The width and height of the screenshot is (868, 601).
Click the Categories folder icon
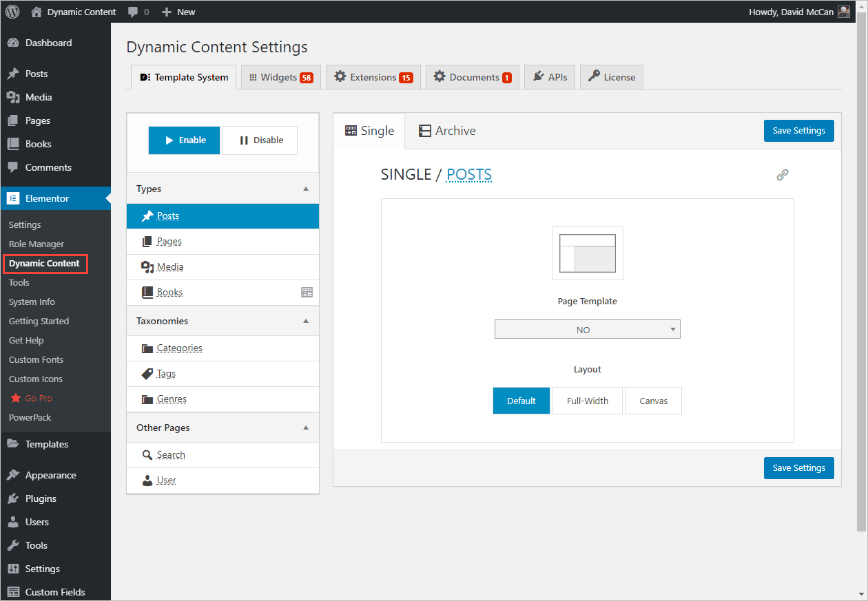(x=147, y=348)
